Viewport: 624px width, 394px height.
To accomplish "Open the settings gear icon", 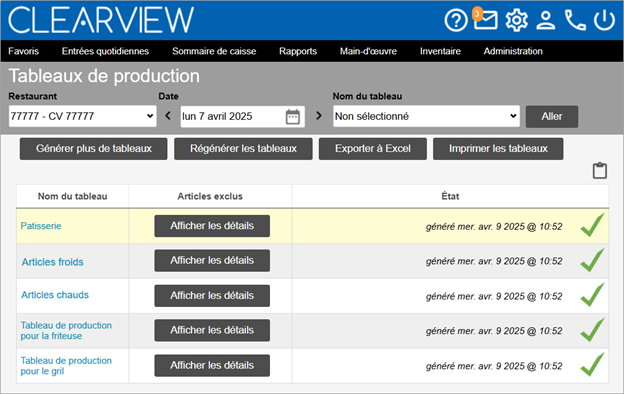I will [x=517, y=20].
